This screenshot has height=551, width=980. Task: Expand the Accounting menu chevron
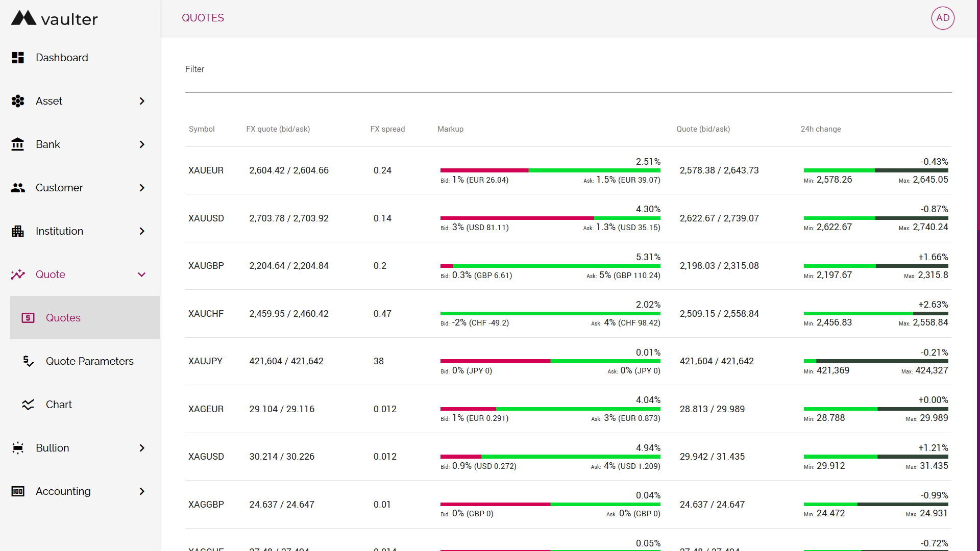point(142,491)
